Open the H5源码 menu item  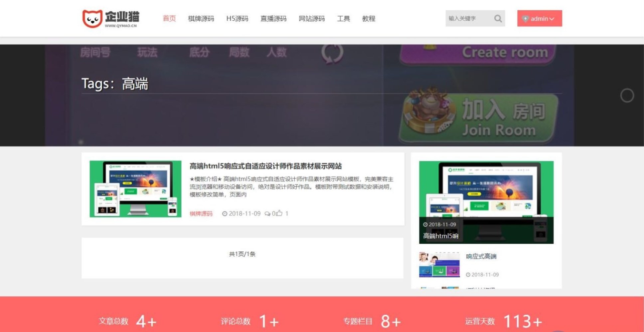tap(237, 19)
